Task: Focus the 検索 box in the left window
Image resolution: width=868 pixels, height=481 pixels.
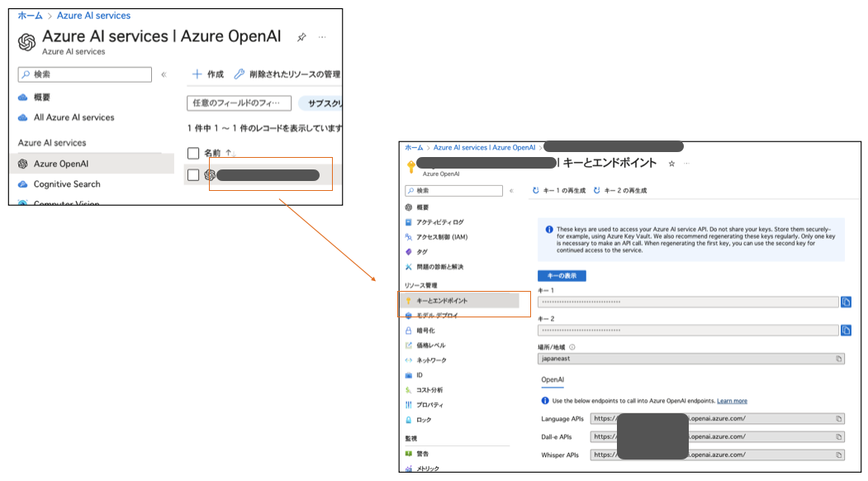Action: (85, 74)
